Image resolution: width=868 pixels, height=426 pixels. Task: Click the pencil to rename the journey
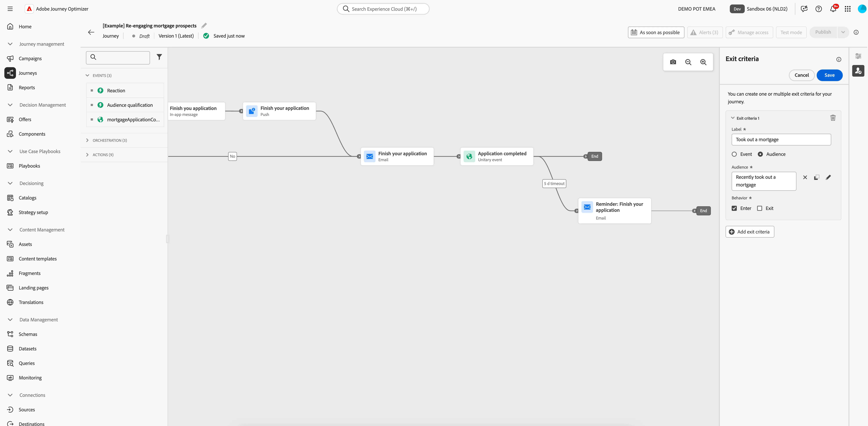[204, 26]
